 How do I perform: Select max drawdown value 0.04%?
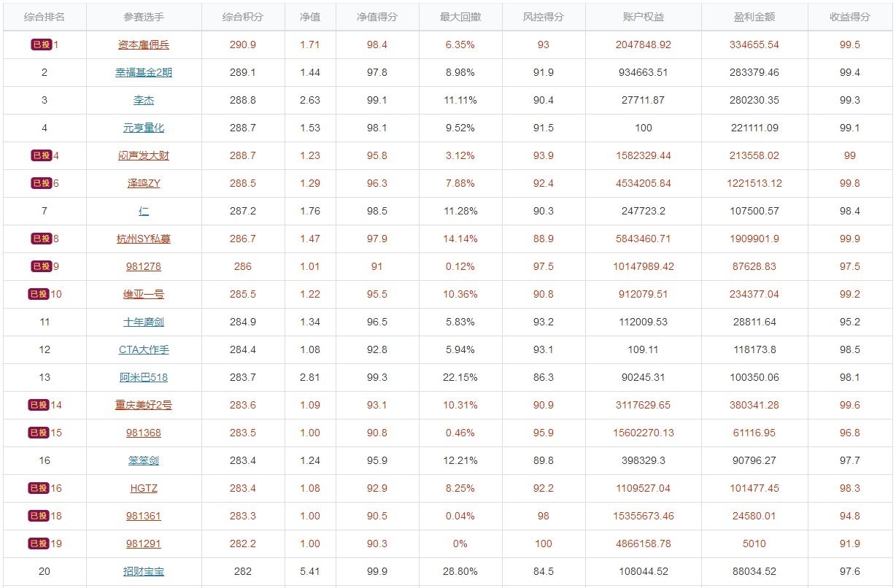pyautogui.click(x=460, y=516)
